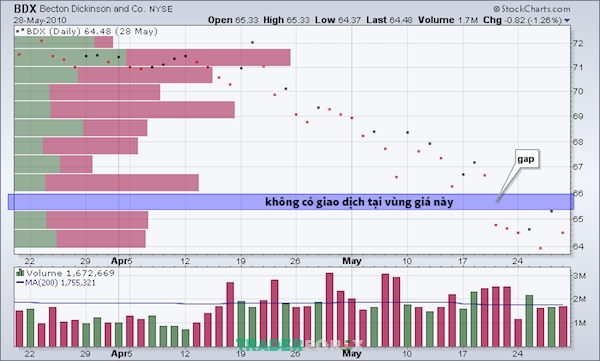Viewport: 600px width, 361px height.
Task: Click the StockCharts.com watermark link
Action: coord(532,9)
